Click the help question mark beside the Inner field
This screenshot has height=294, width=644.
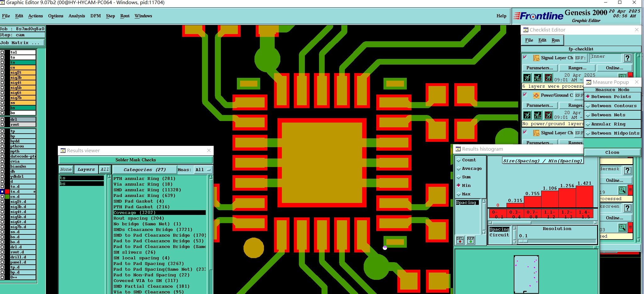point(627,58)
